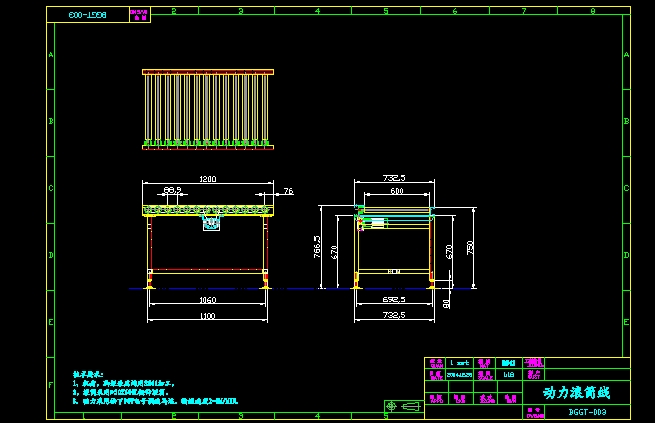The height and width of the screenshot is (423, 655).
Task: Select the 88.9 roller pitch dimension
Action: point(172,190)
